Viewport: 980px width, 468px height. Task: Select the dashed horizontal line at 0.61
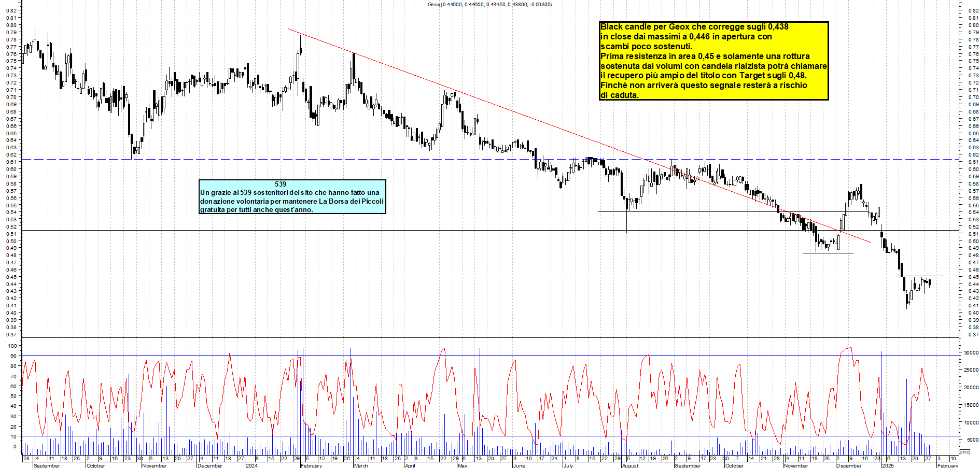point(490,159)
